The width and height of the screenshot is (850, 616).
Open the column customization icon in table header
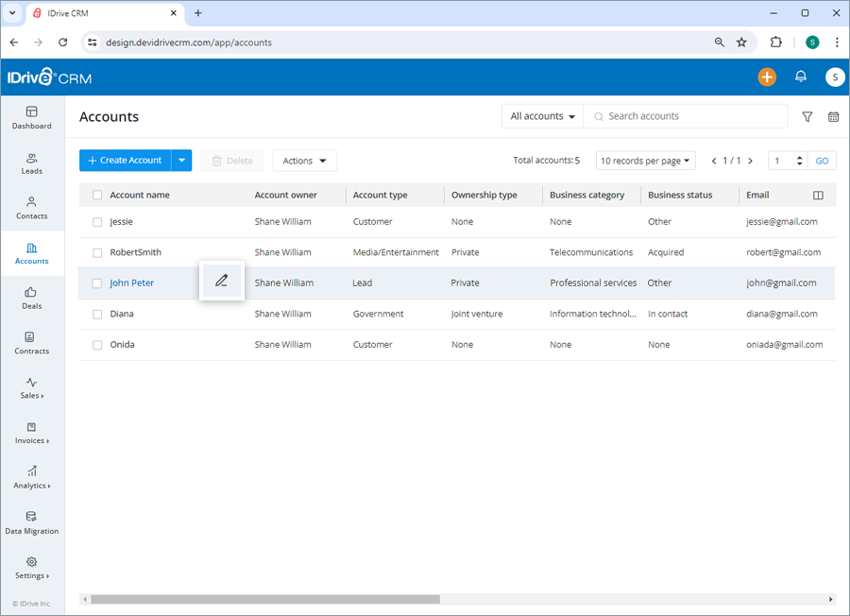click(818, 195)
